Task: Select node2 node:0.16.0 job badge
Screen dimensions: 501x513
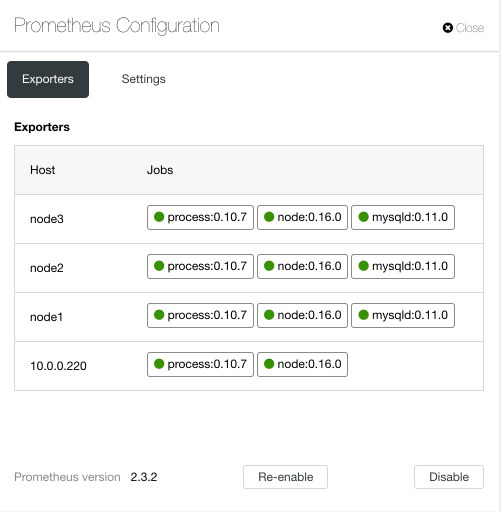Action: coord(302,266)
